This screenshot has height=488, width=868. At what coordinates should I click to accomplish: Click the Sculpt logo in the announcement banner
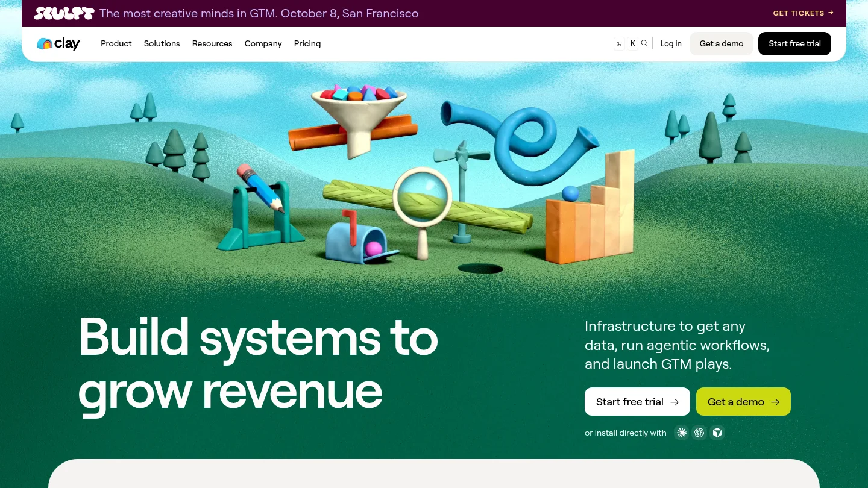[64, 13]
